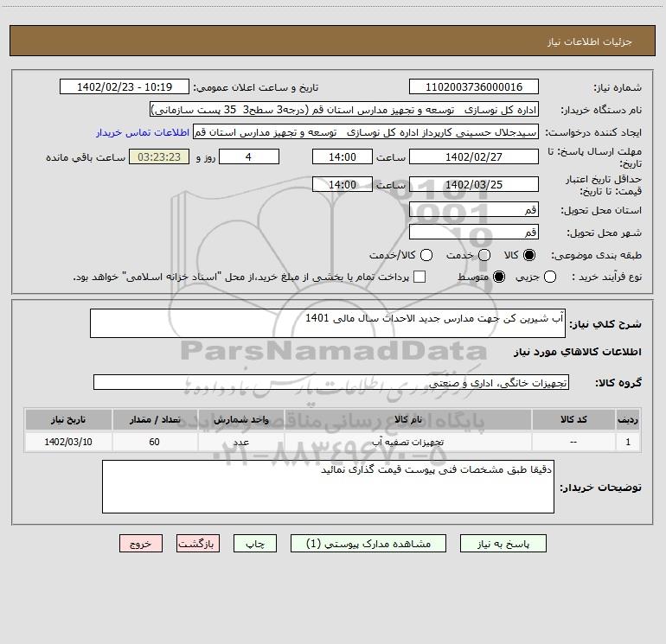Select the خدمت radio button

point(484,255)
